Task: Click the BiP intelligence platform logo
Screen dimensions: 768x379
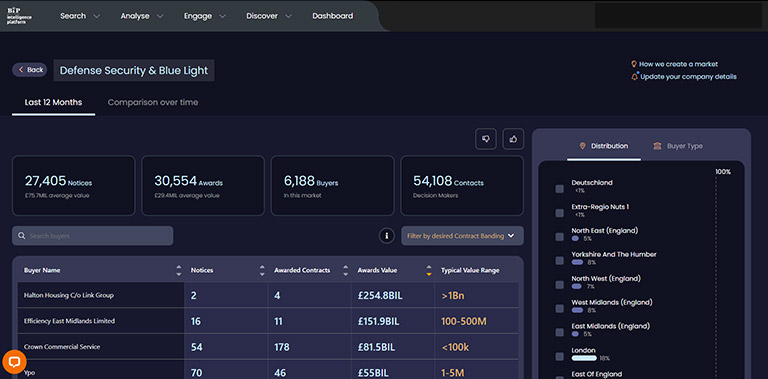Action: [x=20, y=16]
